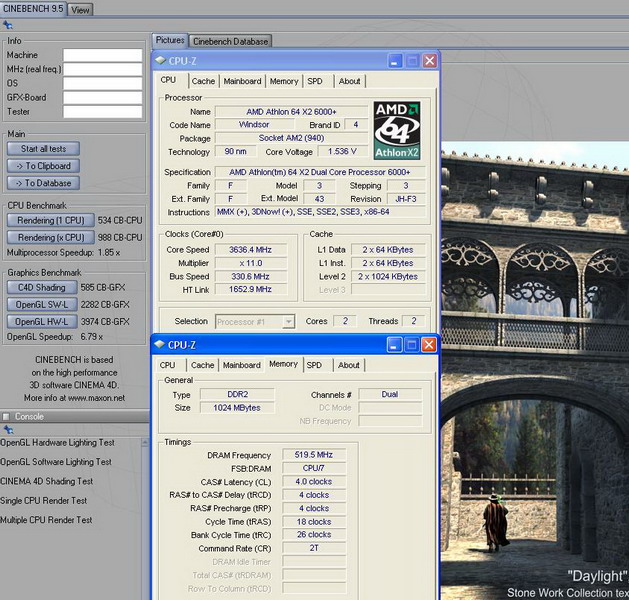This screenshot has height=600, width=629.
Task: Click the '1652.9 MHz' HT Link value
Action: click(x=251, y=289)
